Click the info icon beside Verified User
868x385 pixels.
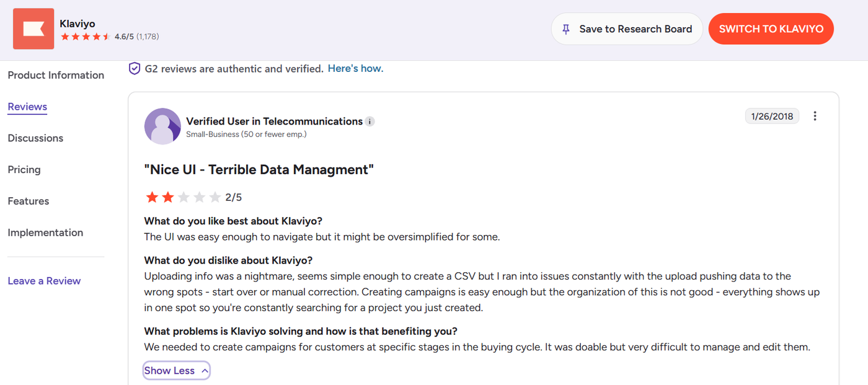[x=370, y=122]
